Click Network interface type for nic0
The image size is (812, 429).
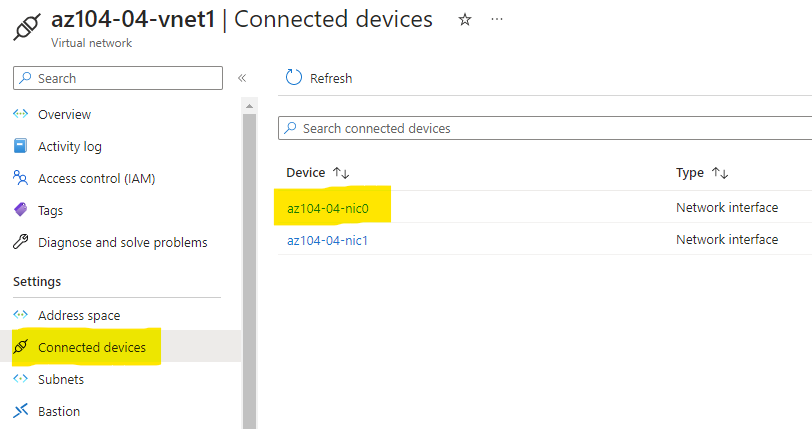(727, 207)
